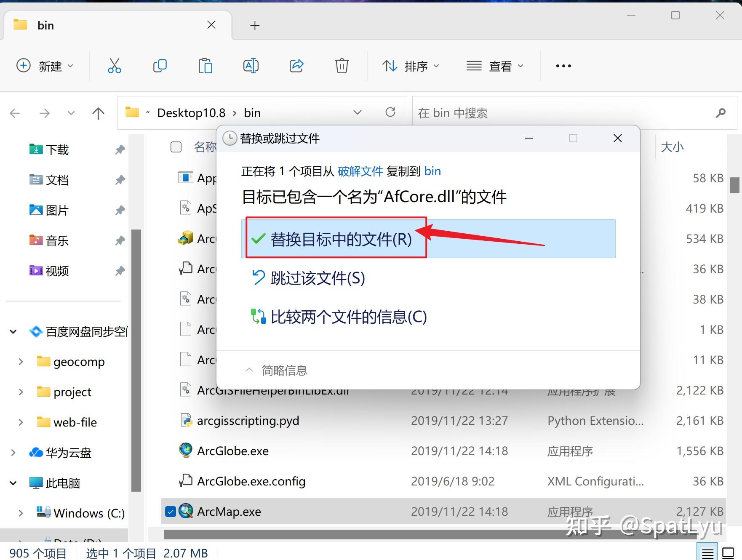Close the Replace or Skip Files dialog

(618, 138)
